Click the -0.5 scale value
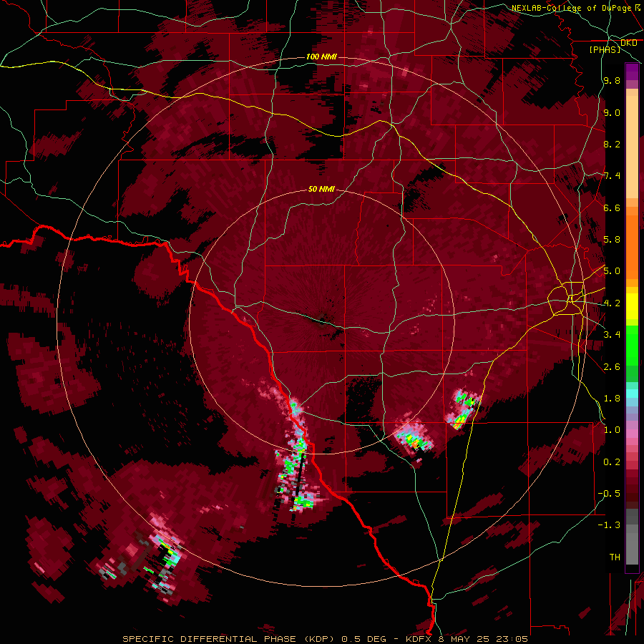 (x=610, y=494)
